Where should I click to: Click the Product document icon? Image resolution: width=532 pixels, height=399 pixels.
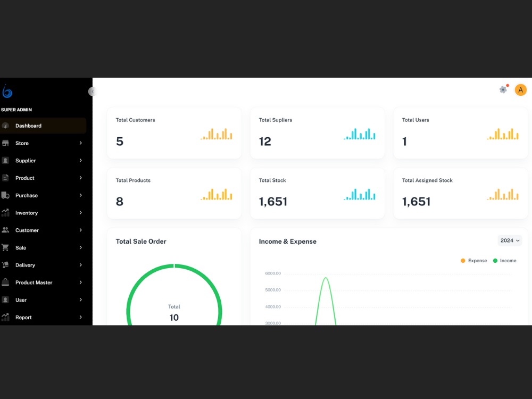point(5,178)
